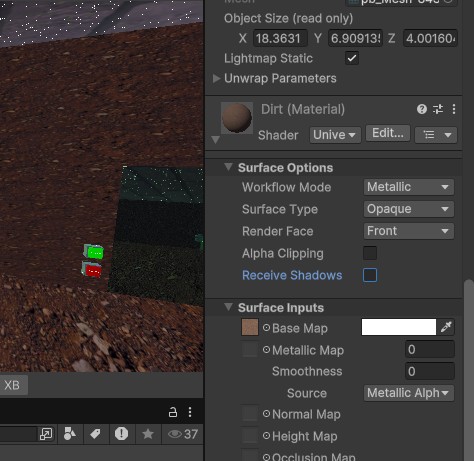Collapse the Surface Options section
This screenshot has height=461, width=474.
click(228, 167)
